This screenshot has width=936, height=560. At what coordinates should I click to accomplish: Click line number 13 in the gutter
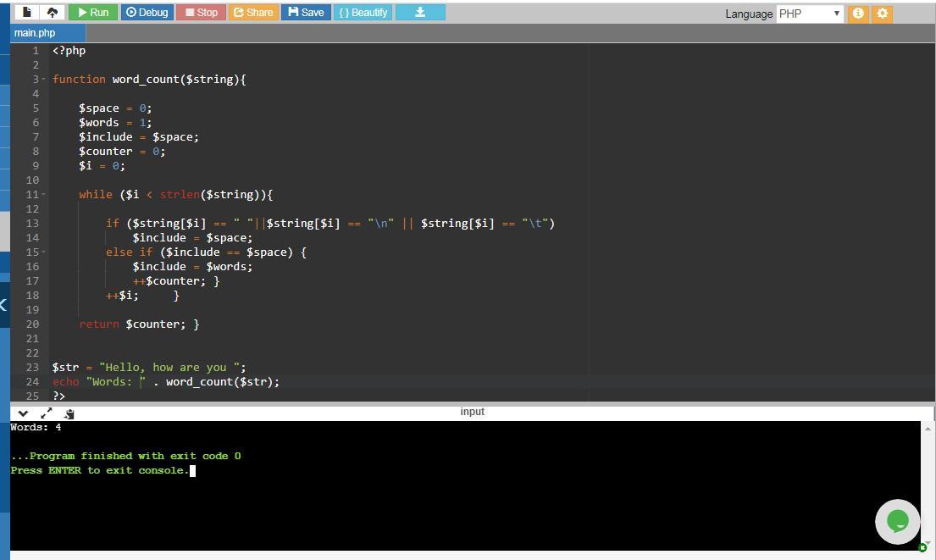32,224
